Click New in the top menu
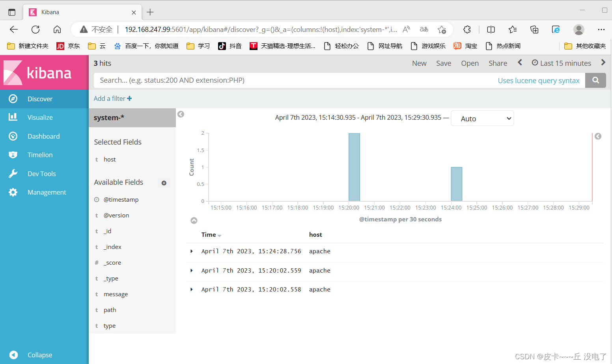 click(419, 63)
